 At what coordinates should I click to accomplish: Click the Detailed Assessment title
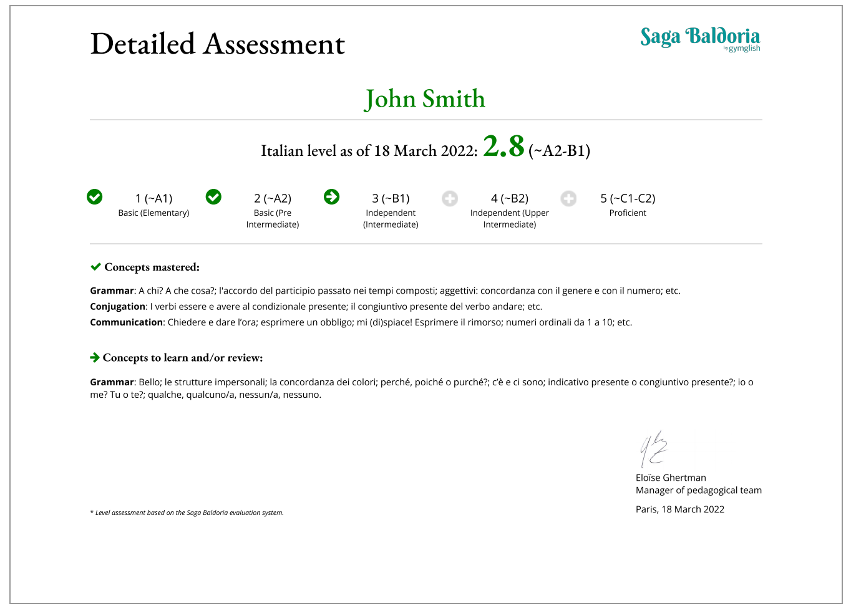(x=218, y=44)
